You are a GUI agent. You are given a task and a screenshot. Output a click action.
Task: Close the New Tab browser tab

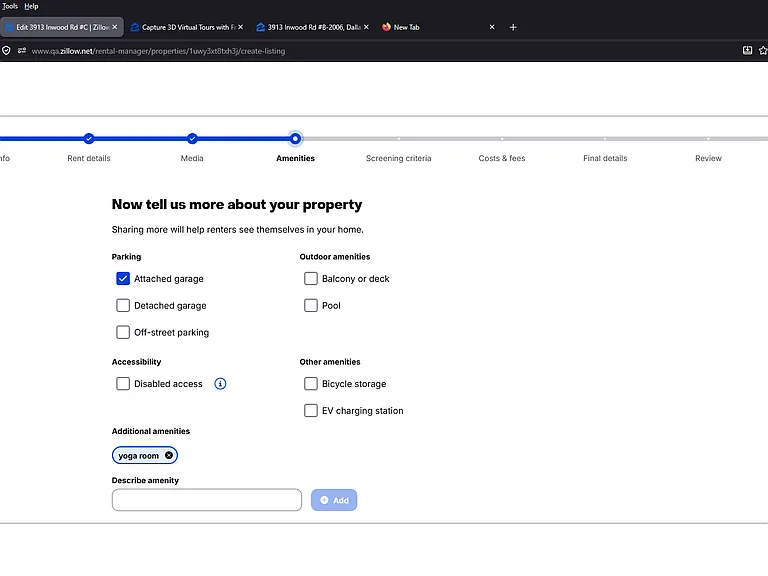coord(492,27)
